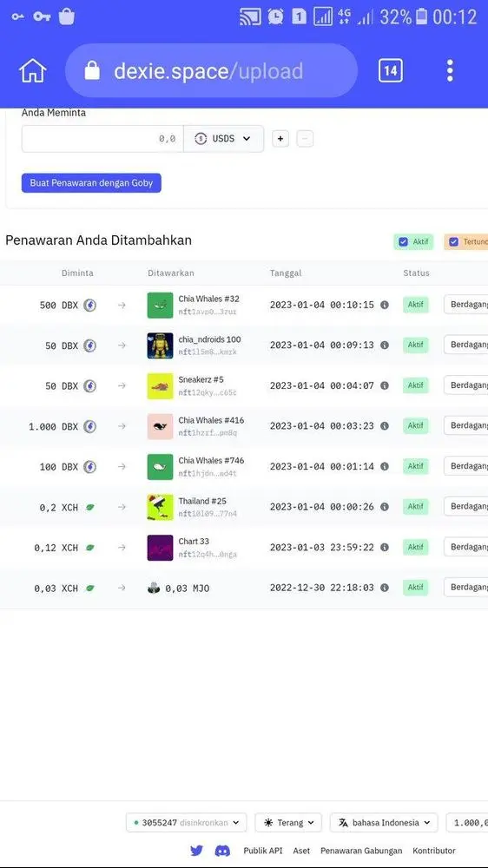Open the Penawaran Gabungan footer link
The width and height of the screenshot is (488, 868).
coord(361,851)
